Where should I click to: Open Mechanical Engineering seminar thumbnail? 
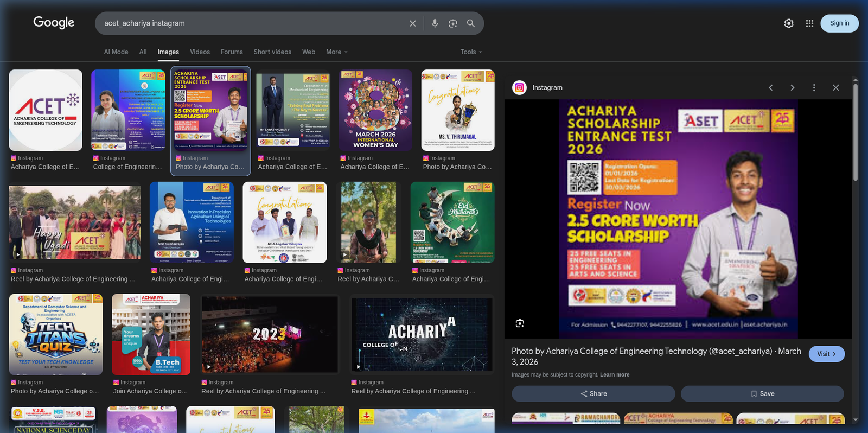click(x=293, y=110)
